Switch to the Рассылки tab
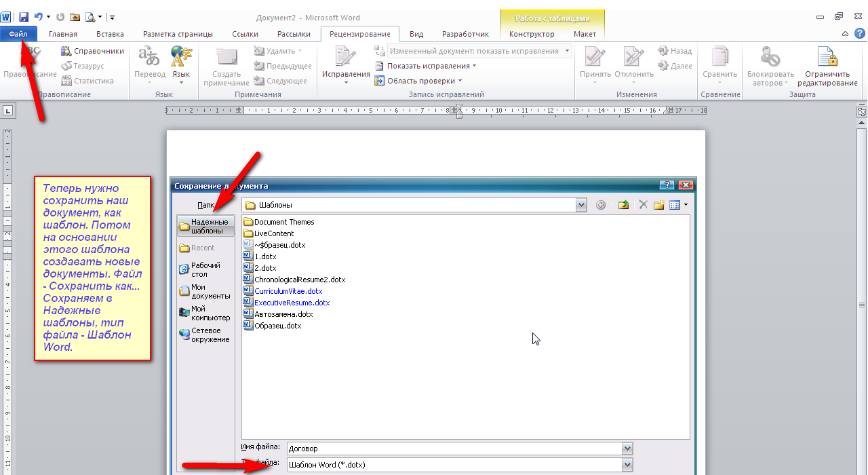 (x=294, y=34)
